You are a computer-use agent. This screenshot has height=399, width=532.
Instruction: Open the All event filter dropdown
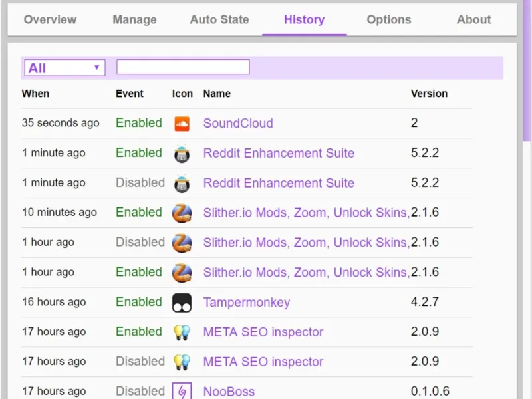(x=65, y=68)
